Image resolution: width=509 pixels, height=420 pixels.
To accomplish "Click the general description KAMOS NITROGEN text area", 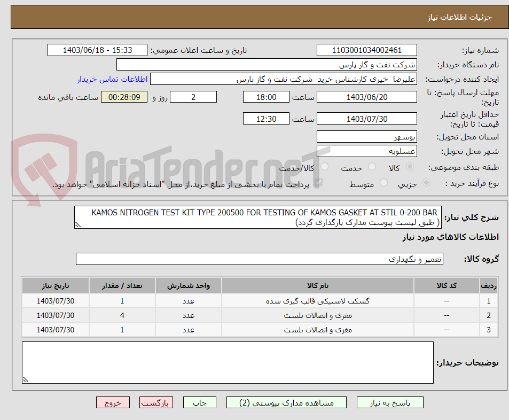I will [258, 217].
